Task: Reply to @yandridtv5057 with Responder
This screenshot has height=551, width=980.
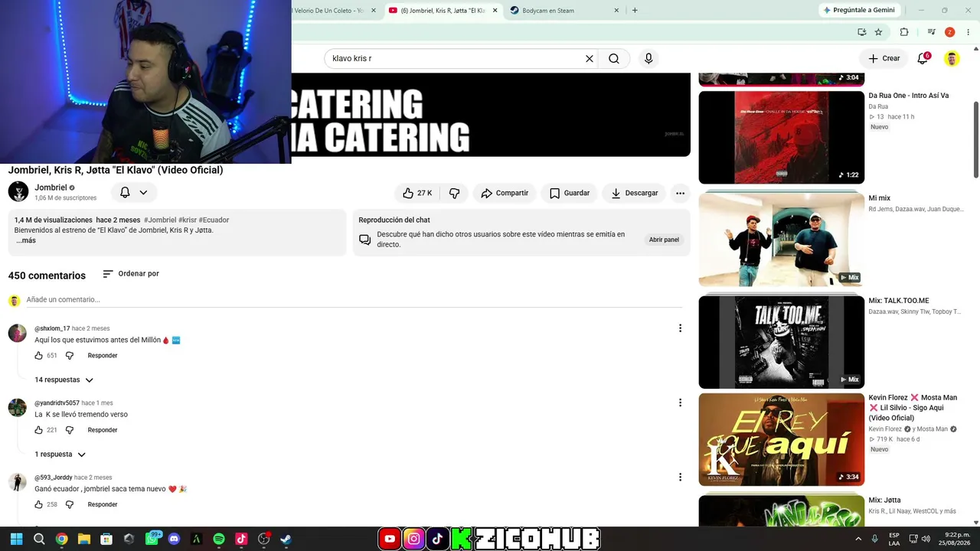Action: click(103, 430)
